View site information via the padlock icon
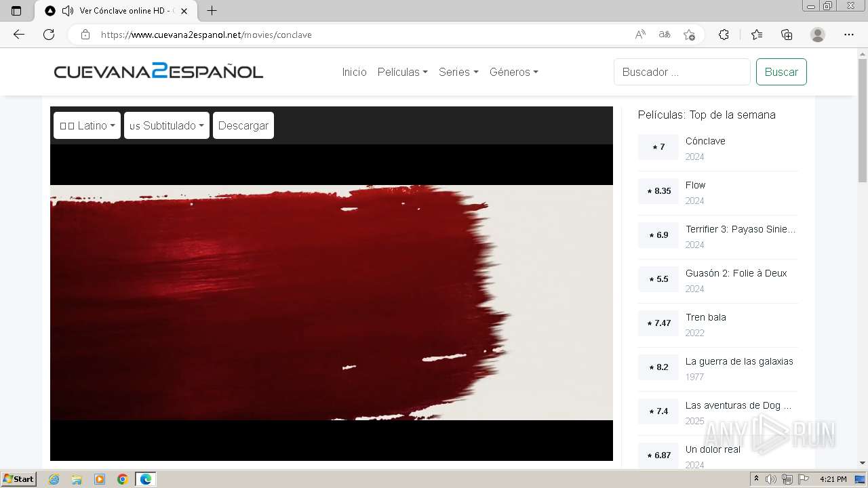This screenshot has width=868, height=488. 85,35
